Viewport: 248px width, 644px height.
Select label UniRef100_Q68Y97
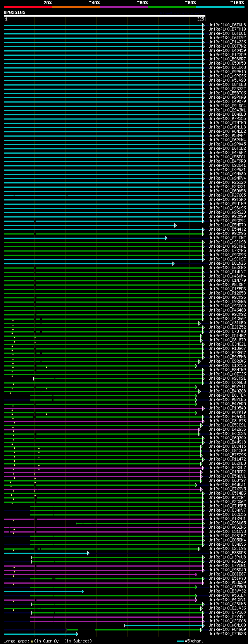point(227,480)
